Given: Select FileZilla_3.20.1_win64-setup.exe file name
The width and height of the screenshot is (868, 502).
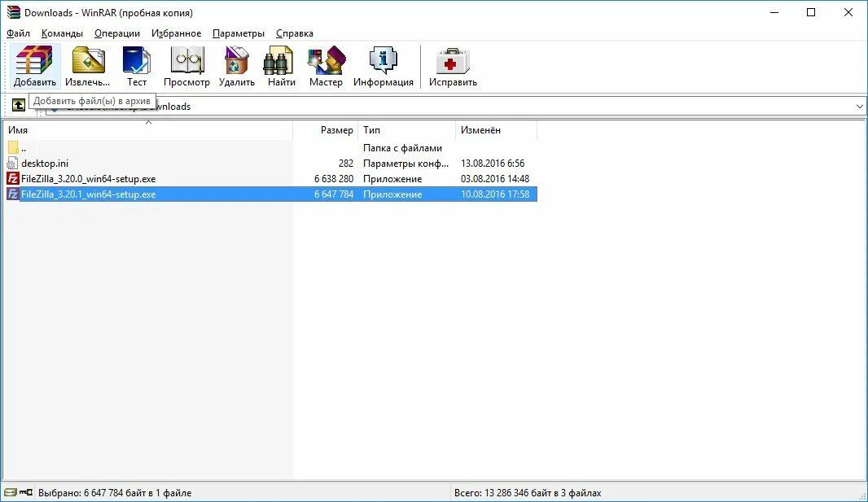Looking at the screenshot, I should (x=89, y=194).
